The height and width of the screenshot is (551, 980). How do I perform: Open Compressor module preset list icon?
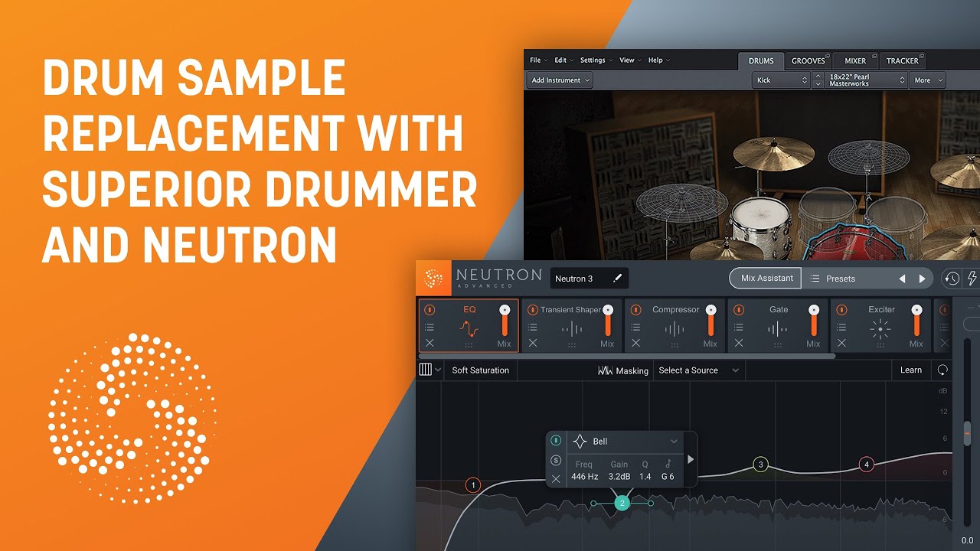pyautogui.click(x=635, y=328)
